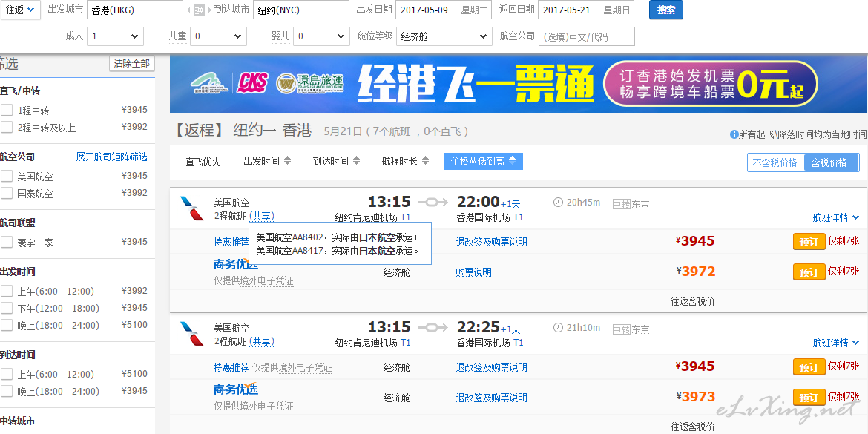The width and height of the screenshot is (868, 434).
Task: Sort flights by 航程时长
Action: pyautogui.click(x=405, y=162)
